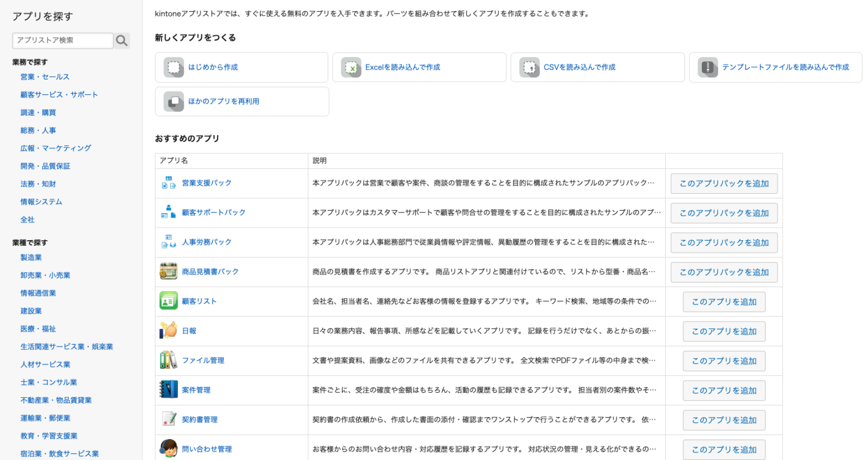The height and width of the screenshot is (460, 868).
Task: Open ほかのアプリを再利用
Action: tap(241, 101)
